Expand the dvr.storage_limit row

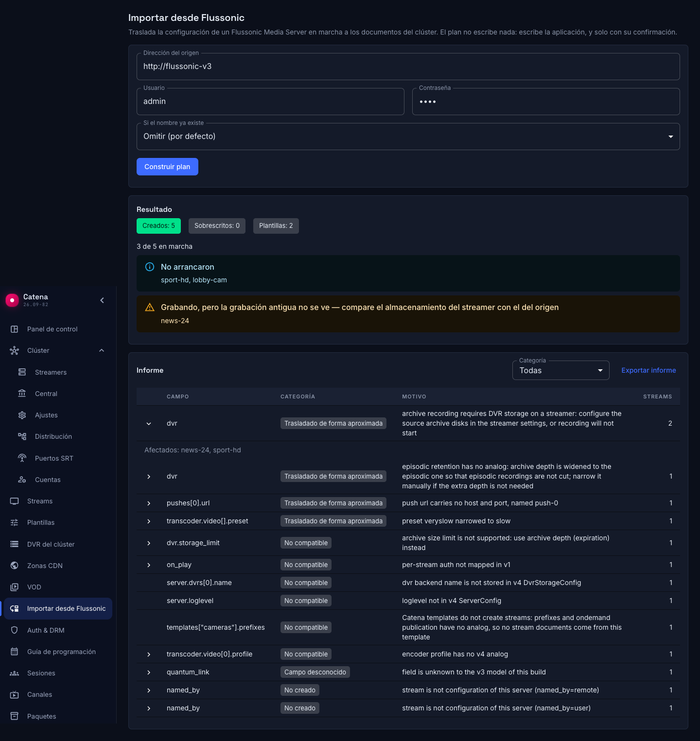coord(149,543)
